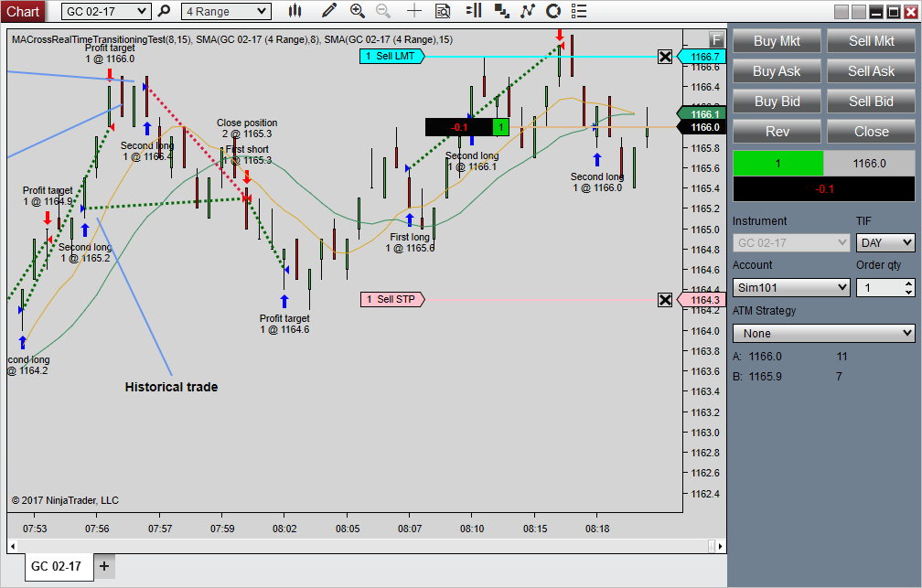Cancel the Sell LMT order via X
The image size is (922, 588).
665,57
